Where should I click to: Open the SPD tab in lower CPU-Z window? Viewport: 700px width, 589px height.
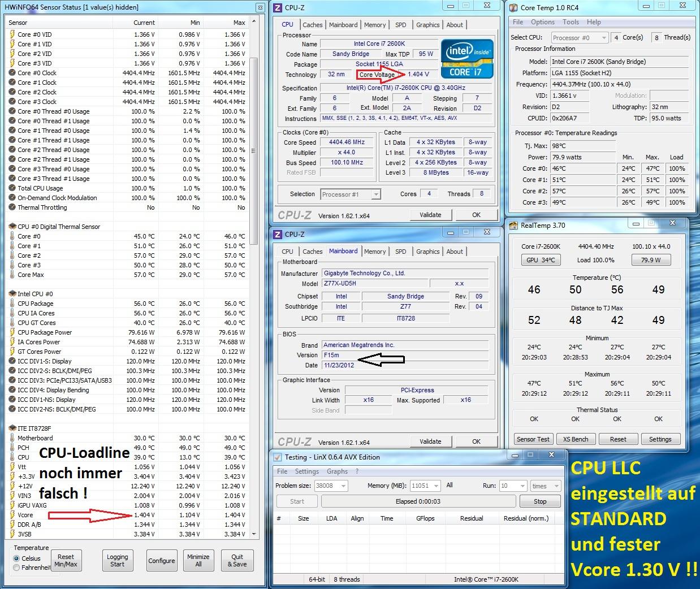point(400,252)
